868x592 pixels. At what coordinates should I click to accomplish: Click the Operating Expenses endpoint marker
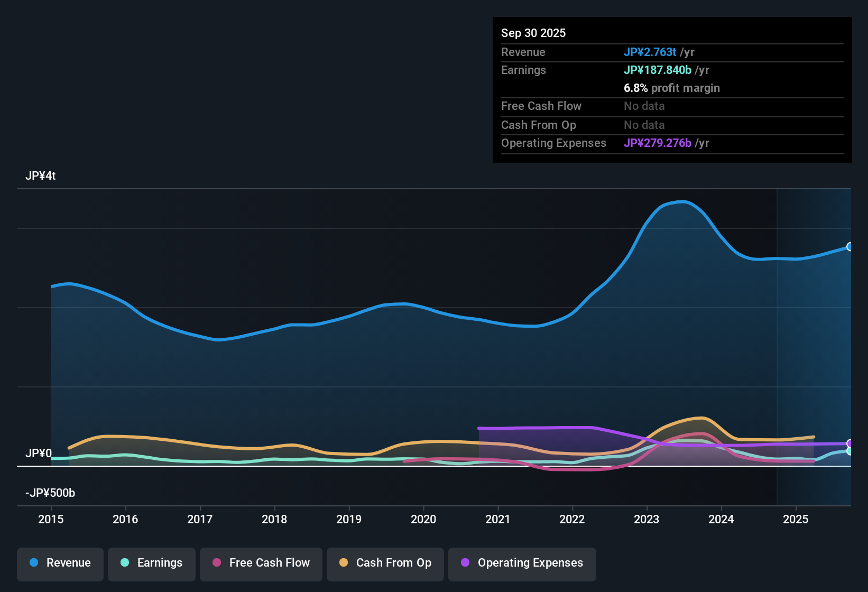click(850, 443)
